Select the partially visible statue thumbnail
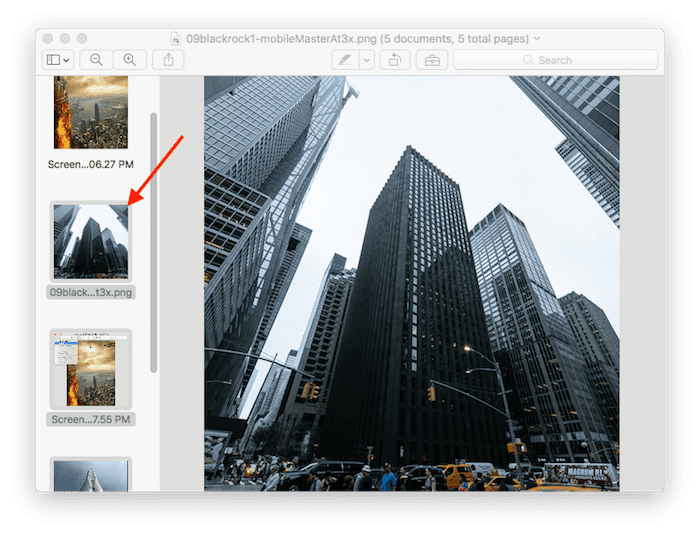The height and width of the screenshot is (534, 700). point(91,475)
